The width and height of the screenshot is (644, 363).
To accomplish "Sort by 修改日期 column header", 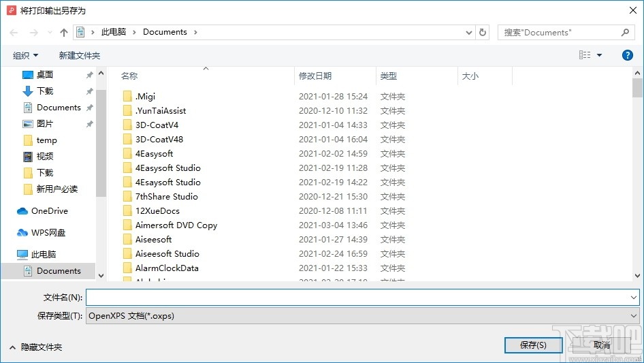I will (315, 76).
